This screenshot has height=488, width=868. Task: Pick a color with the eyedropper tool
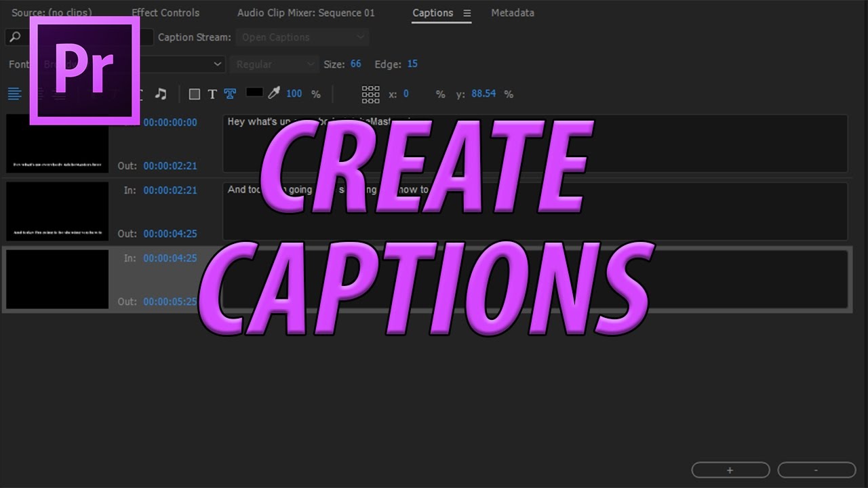point(273,94)
